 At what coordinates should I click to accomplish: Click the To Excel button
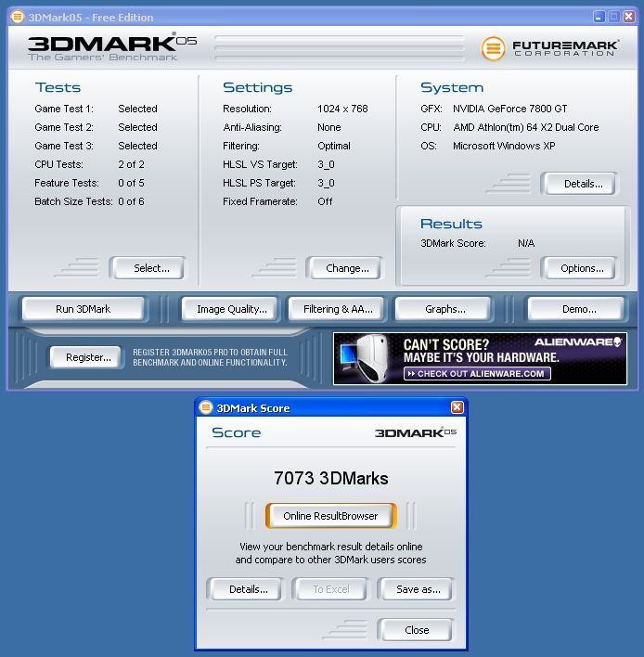(x=331, y=589)
